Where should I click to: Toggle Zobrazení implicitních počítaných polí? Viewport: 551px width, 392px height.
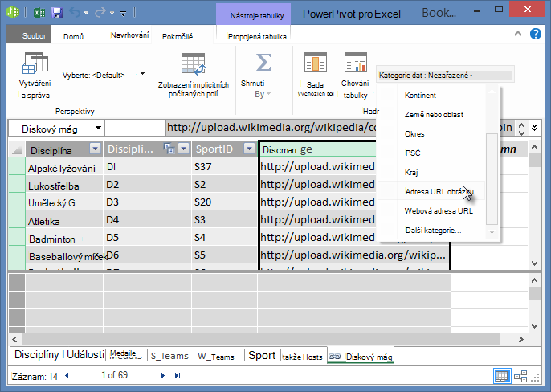click(x=194, y=75)
